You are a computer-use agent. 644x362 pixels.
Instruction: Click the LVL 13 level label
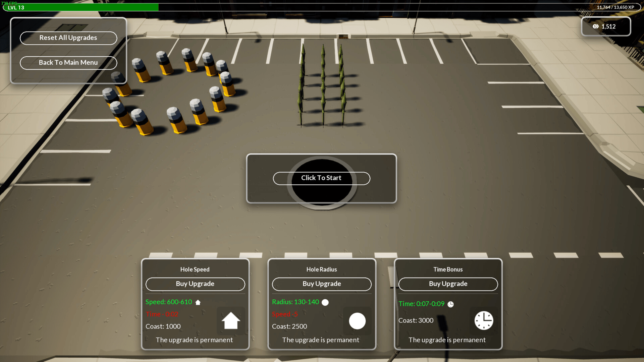[16, 7]
